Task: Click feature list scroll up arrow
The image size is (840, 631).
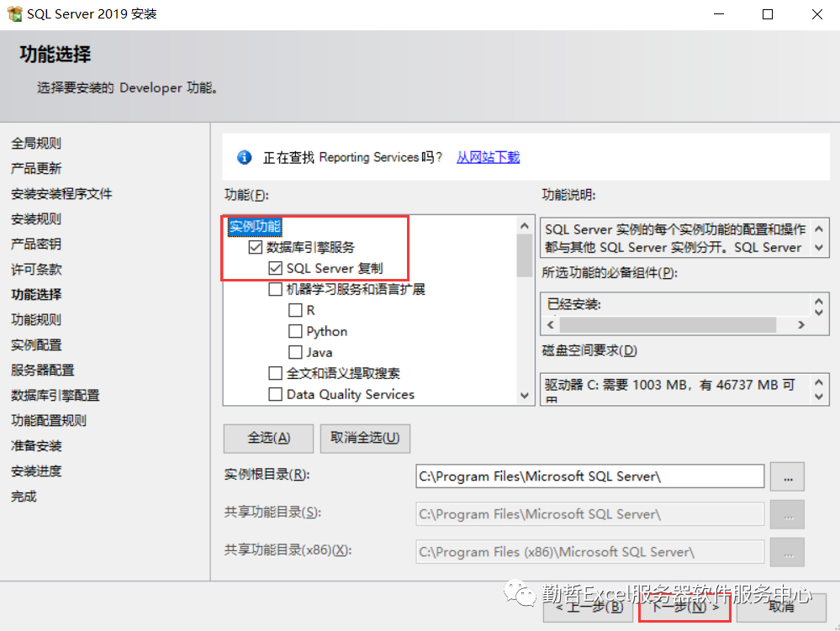Action: 525,226
